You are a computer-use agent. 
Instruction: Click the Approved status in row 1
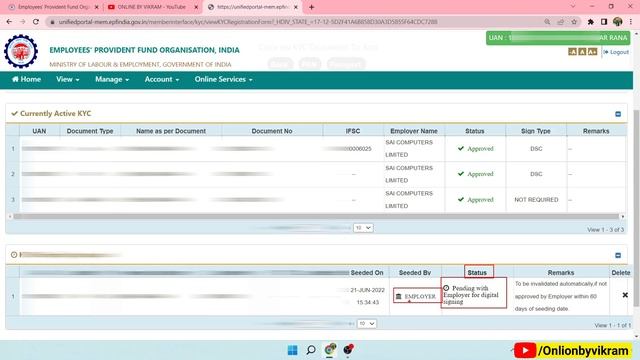pos(476,149)
